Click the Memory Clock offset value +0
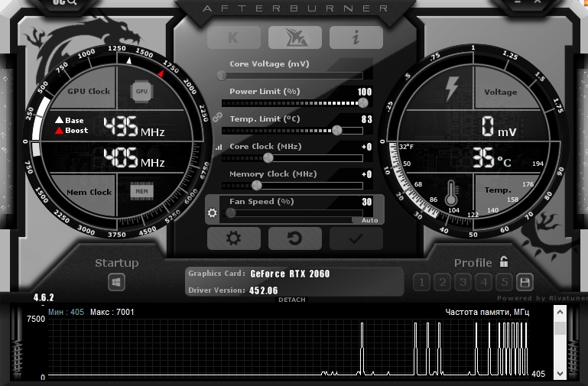The height and width of the screenshot is (386, 588). click(367, 174)
